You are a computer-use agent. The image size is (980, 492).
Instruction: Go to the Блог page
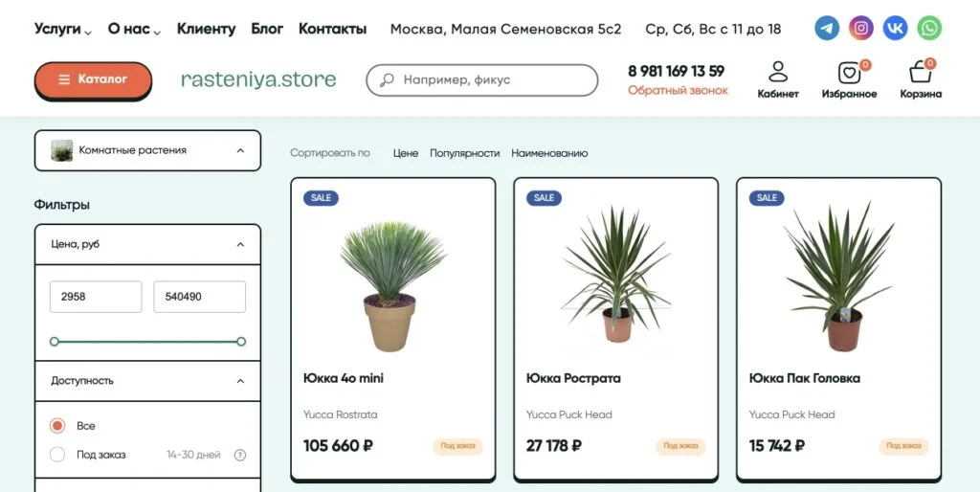(267, 29)
